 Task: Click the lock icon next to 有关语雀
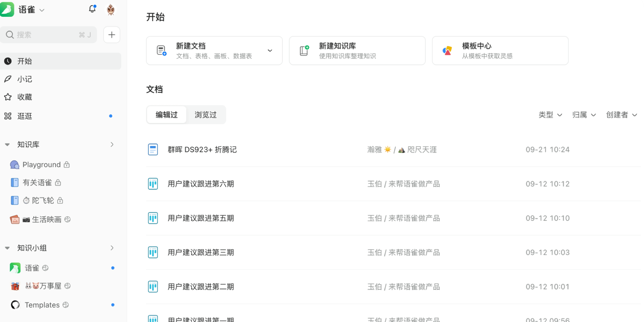coord(58,182)
